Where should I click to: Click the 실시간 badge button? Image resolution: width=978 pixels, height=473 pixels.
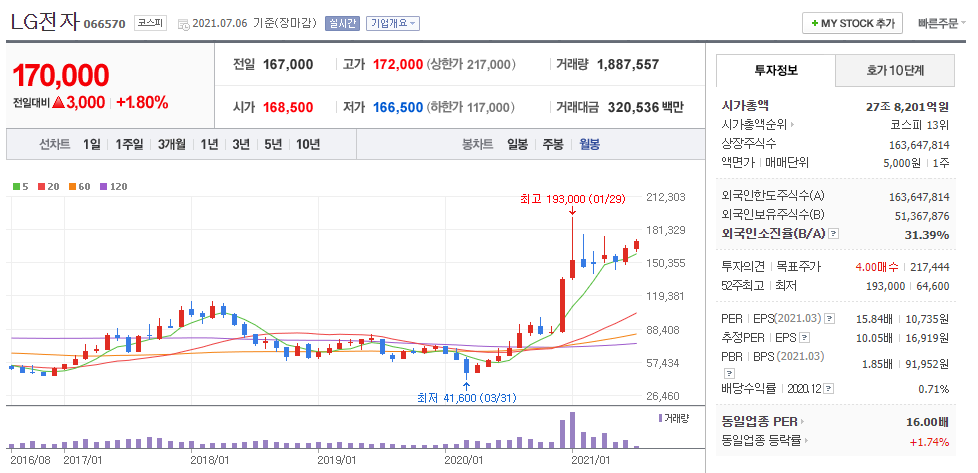coord(342,23)
